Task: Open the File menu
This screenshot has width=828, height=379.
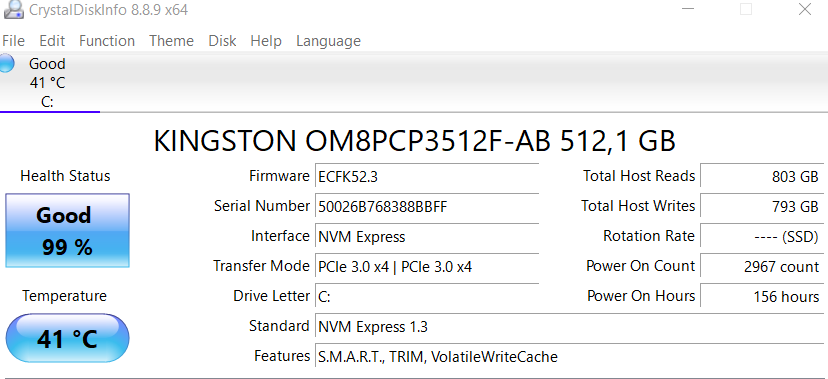Action: pos(13,41)
